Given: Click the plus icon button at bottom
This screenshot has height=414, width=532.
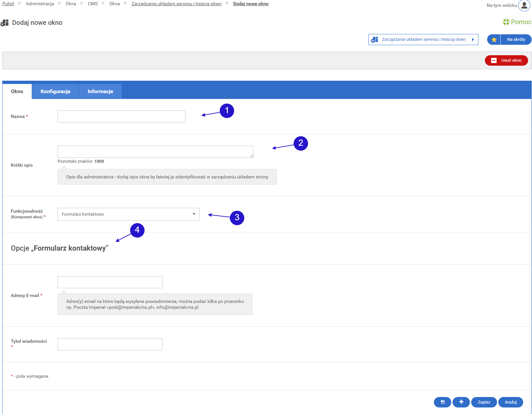Looking at the screenshot, I should (461, 402).
